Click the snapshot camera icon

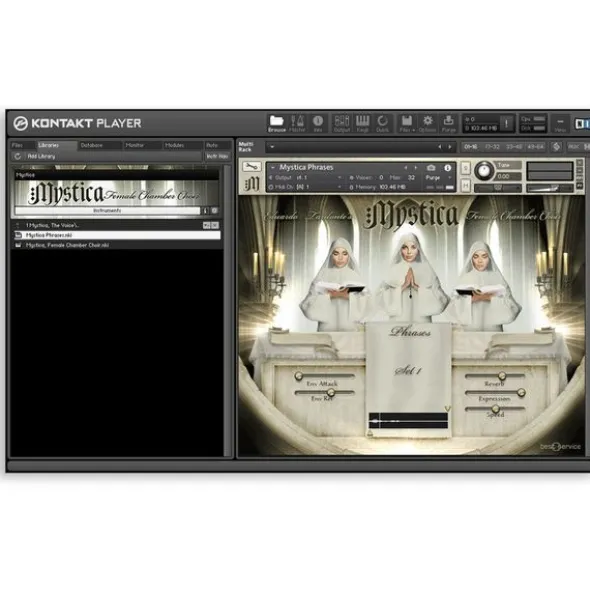coord(431,168)
